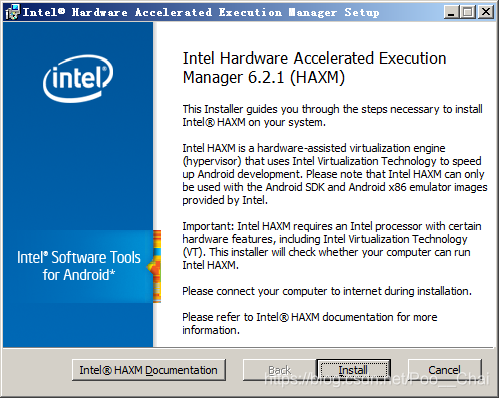Click the heading 'Manager 6.2.1 (HAXM)'

(x=263, y=78)
